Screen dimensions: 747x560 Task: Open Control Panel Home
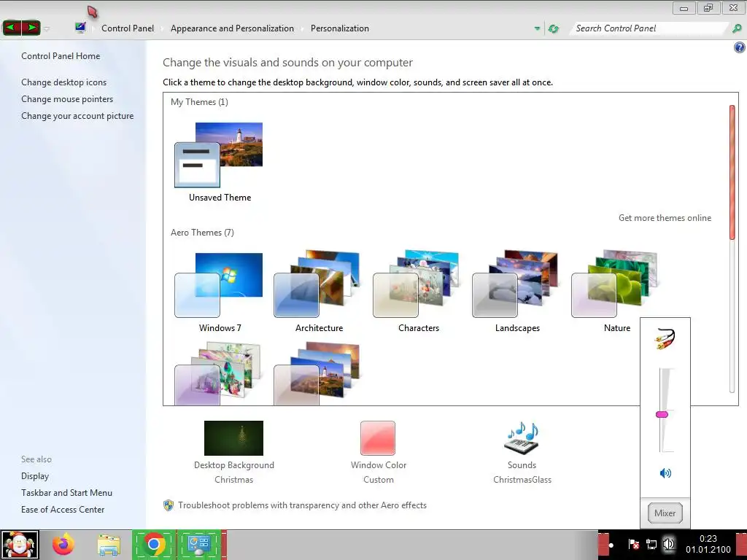pos(61,55)
